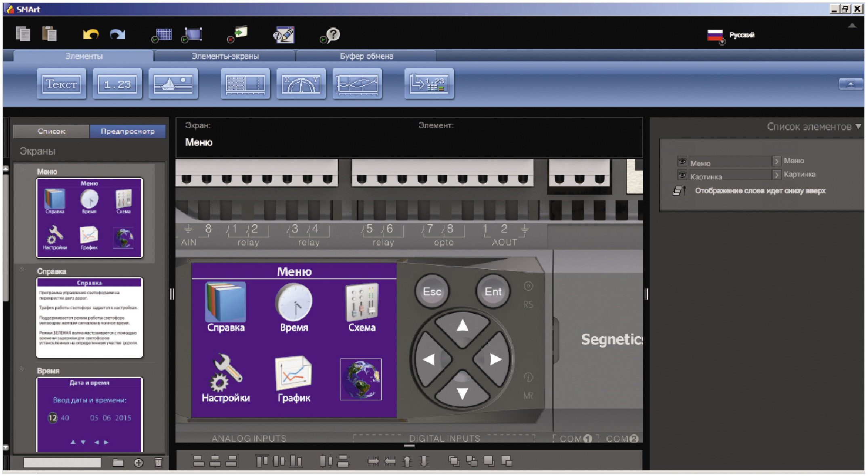The width and height of the screenshot is (868, 476).
Task: Add a Текст element
Action: (x=61, y=84)
